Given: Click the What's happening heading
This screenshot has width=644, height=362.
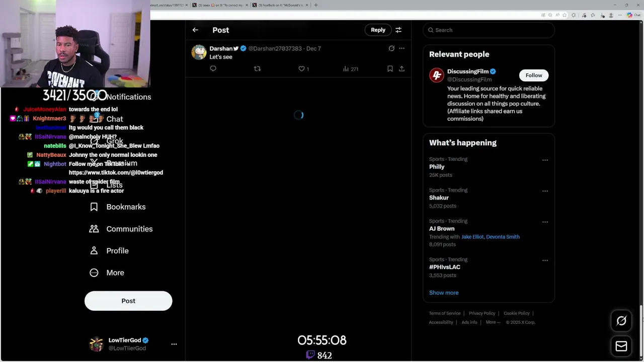Looking at the screenshot, I should pyautogui.click(x=463, y=143).
